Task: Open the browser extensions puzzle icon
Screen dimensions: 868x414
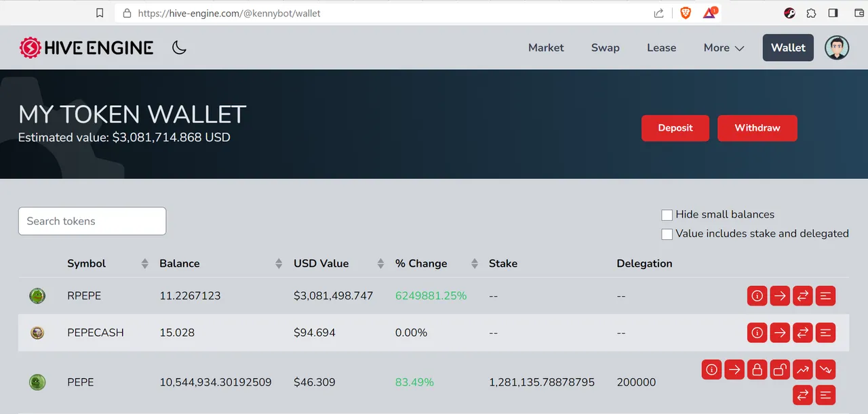Action: coord(811,13)
